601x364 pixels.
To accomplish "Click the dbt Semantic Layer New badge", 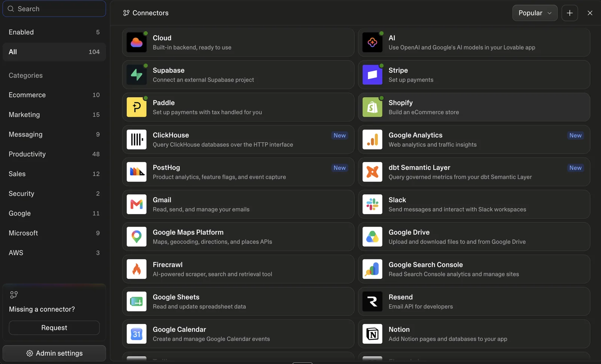I will click(x=575, y=168).
